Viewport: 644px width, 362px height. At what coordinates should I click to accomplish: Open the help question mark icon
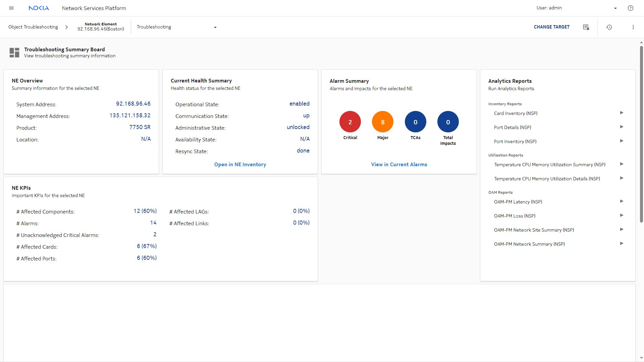click(x=631, y=8)
